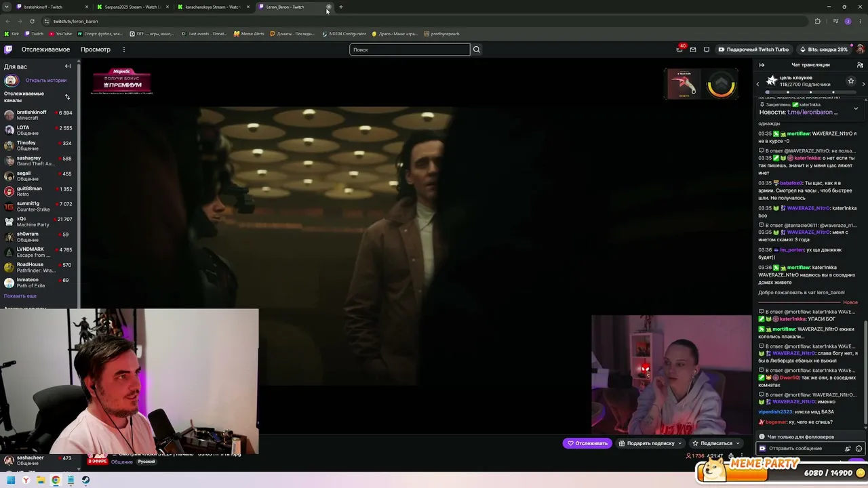Open the chat community users icon
Screen dimensions: 868x488
(x=860, y=65)
